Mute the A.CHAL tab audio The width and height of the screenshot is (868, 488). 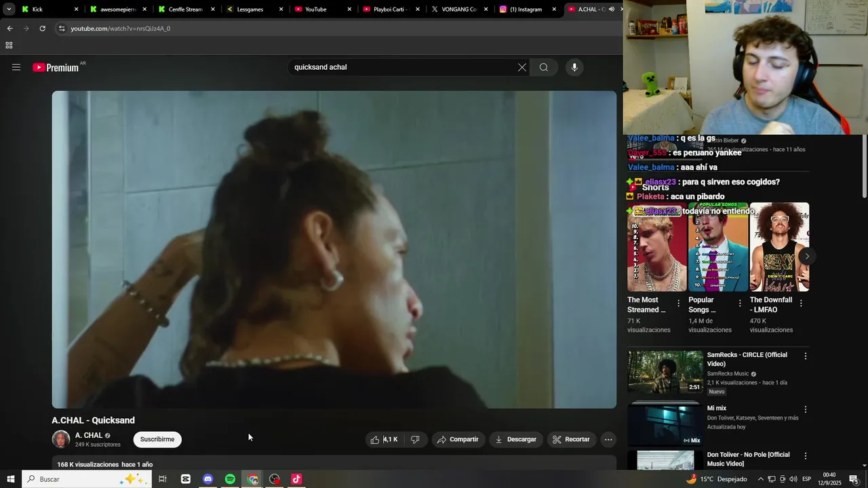point(612,9)
